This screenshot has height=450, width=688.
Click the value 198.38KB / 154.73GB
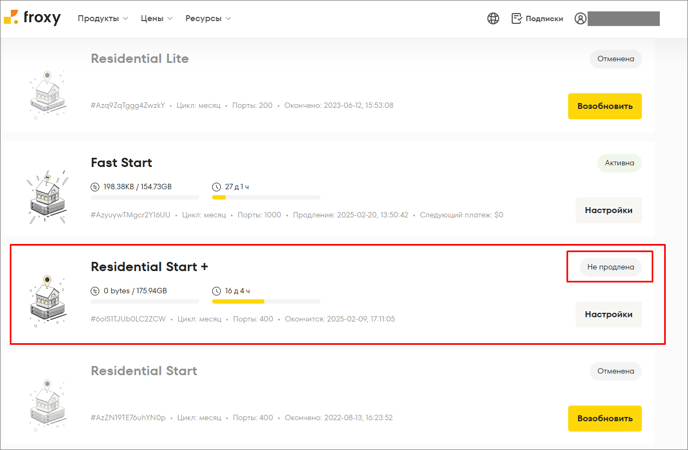pyautogui.click(x=137, y=187)
